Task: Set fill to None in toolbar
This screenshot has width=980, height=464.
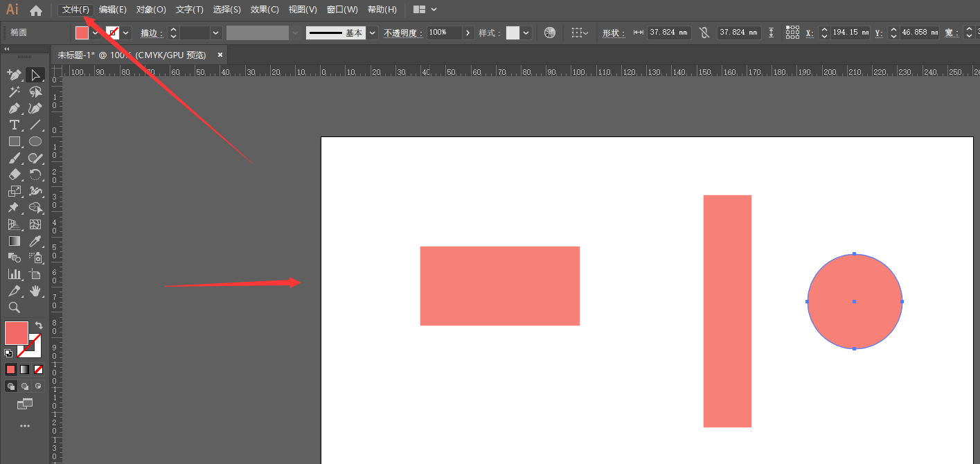Action: click(39, 369)
